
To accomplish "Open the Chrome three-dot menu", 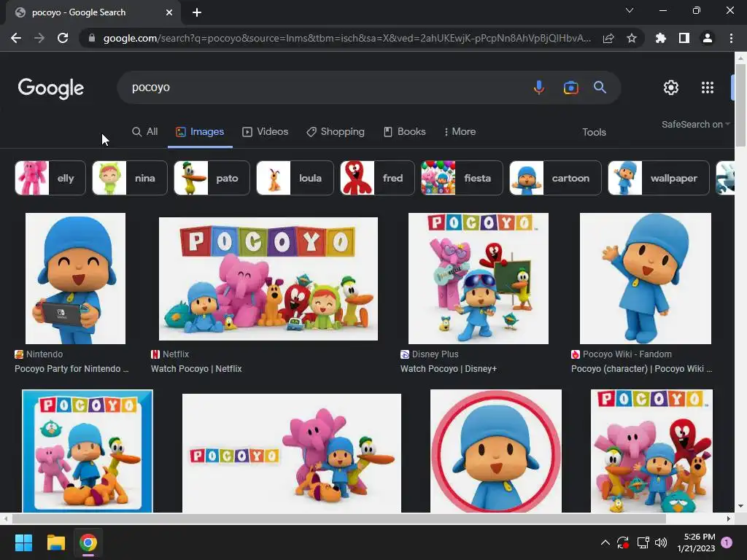I will coord(731,38).
